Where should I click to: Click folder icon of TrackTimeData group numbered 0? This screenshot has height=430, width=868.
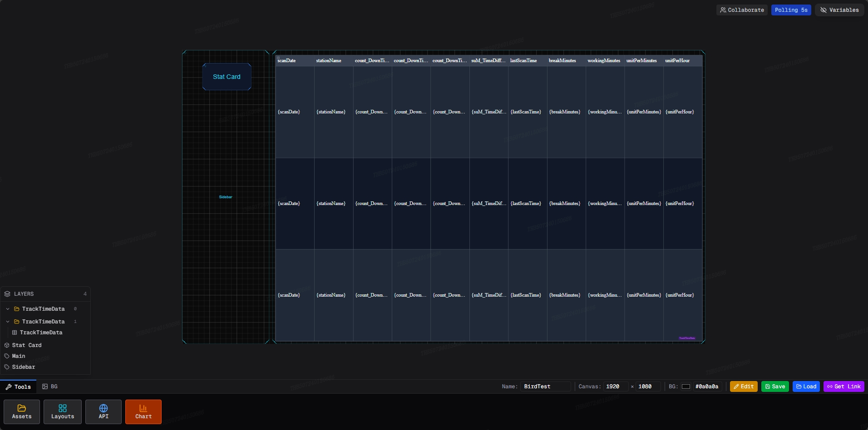tap(17, 309)
